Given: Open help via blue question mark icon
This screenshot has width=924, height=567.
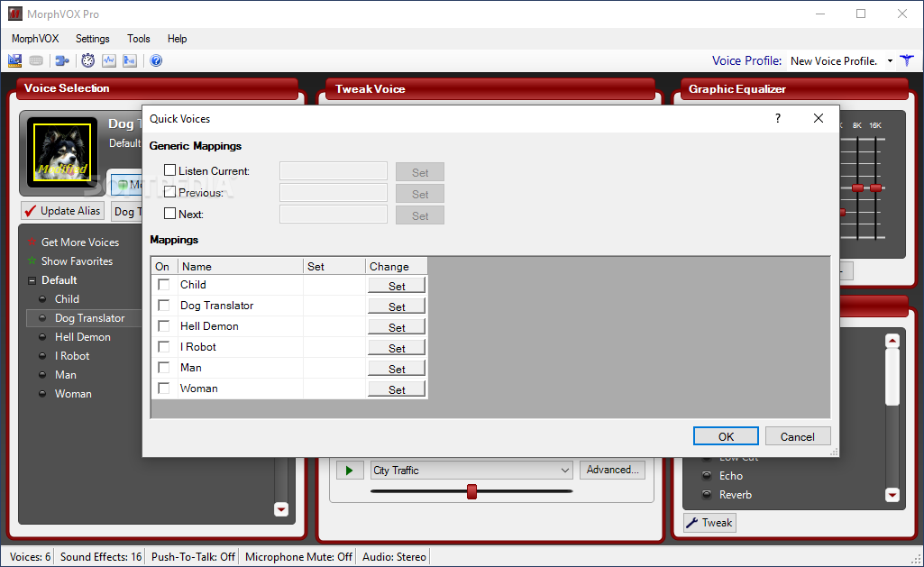Looking at the screenshot, I should 156,60.
